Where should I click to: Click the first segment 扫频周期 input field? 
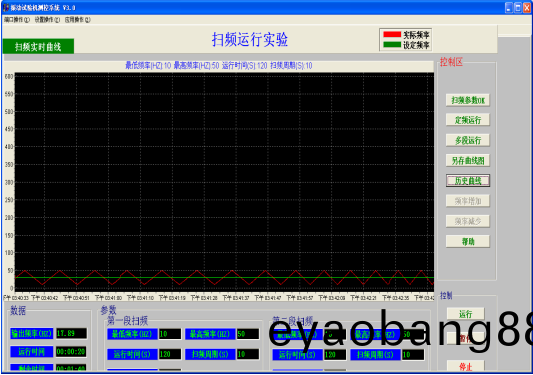click(x=248, y=354)
